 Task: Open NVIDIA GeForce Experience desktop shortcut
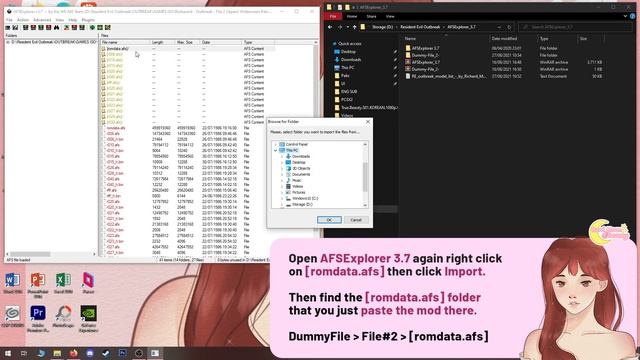[x=89, y=318]
